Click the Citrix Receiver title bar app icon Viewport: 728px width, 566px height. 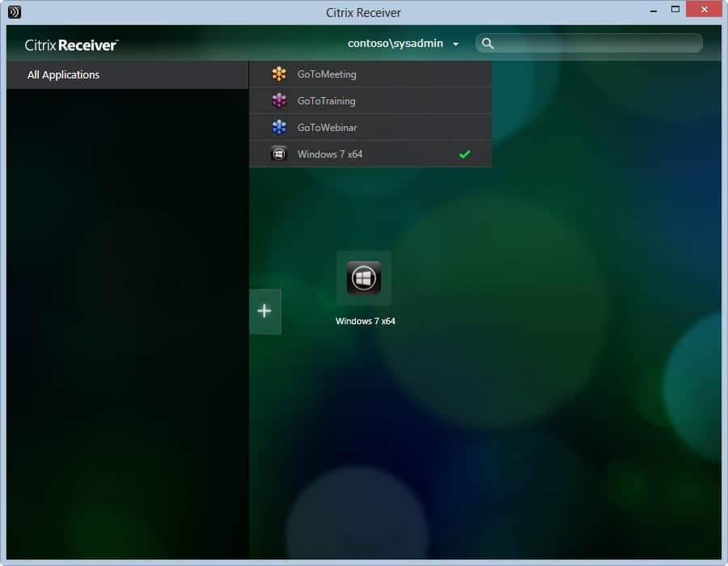tap(15, 11)
